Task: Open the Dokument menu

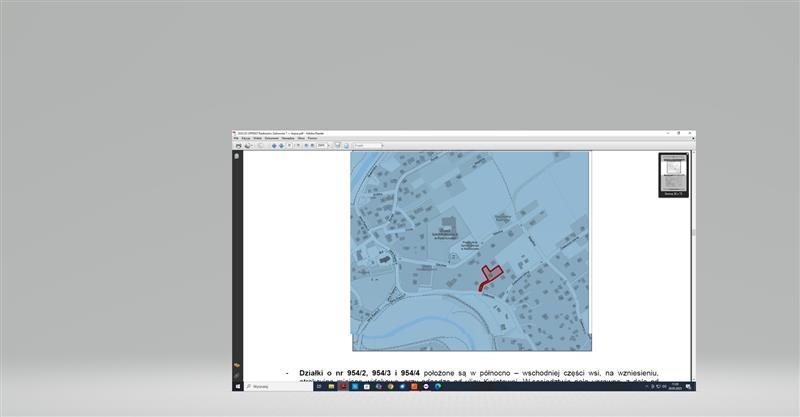Action: pos(271,138)
